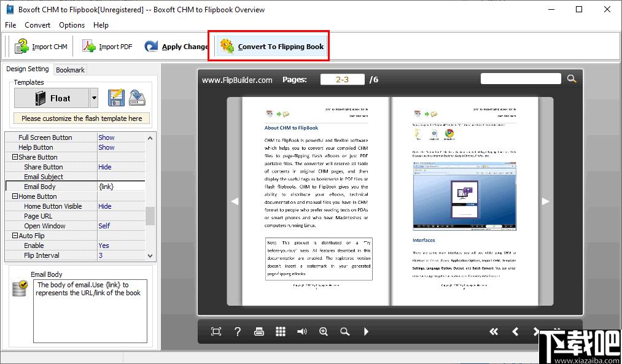622x364 pixels.
Task: Open the File menu
Action: coord(10,25)
